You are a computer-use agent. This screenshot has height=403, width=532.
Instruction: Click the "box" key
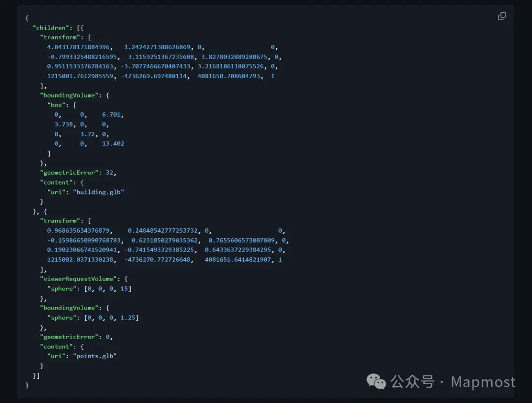tap(56, 105)
